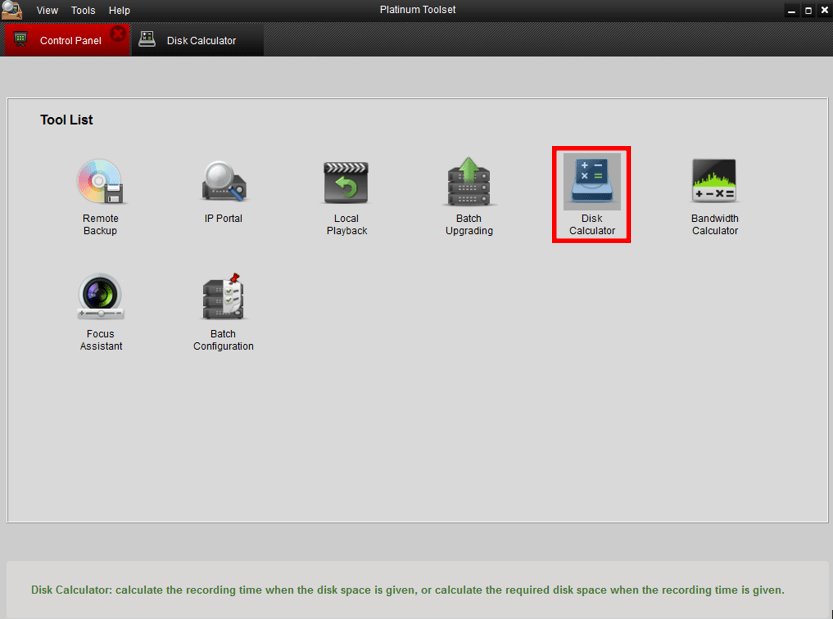Image resolution: width=833 pixels, height=619 pixels.
Task: Click the Batch Configuration label
Action: (223, 340)
